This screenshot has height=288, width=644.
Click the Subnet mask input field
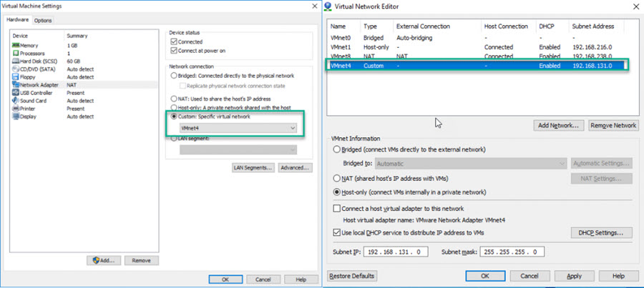tap(513, 252)
